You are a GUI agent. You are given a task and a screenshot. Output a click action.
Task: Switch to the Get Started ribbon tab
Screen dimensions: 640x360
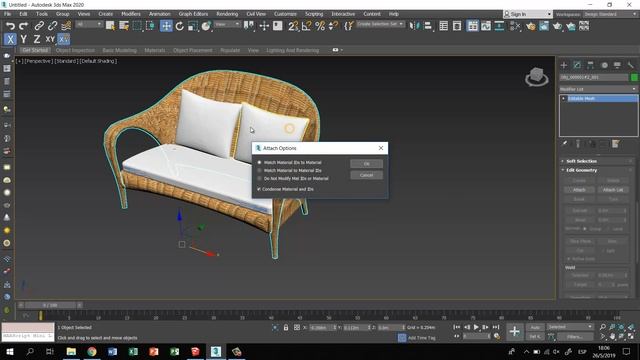[x=35, y=50]
